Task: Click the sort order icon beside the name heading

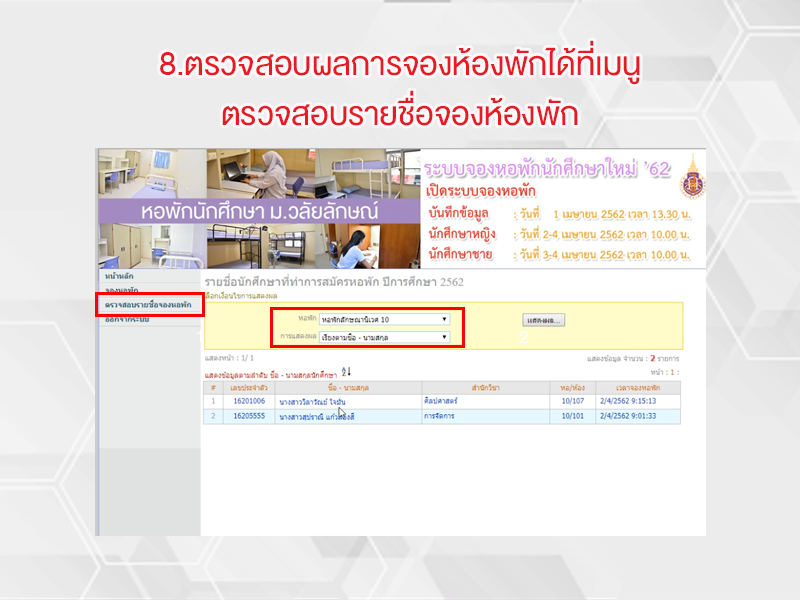Action: tap(347, 372)
